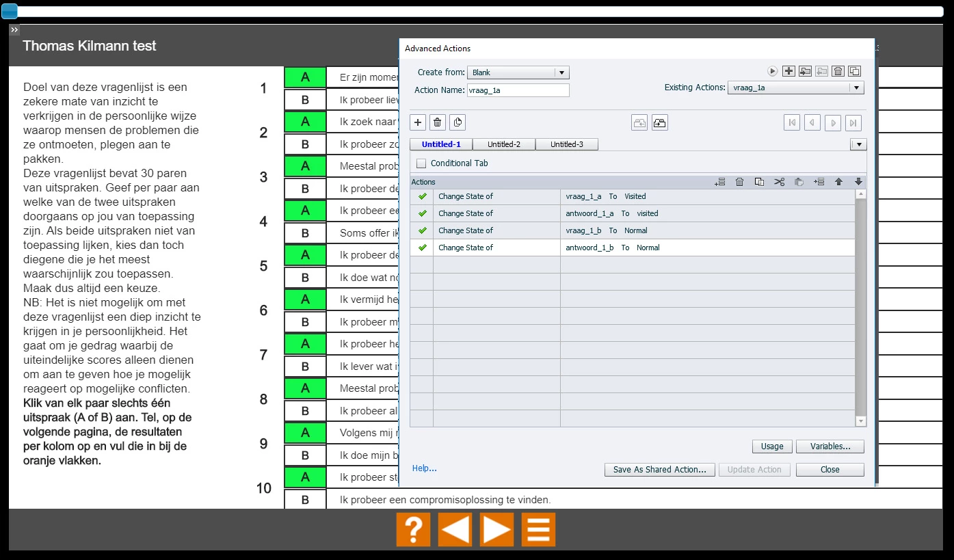Image resolution: width=954 pixels, height=560 pixels.
Task: Select the 'antwoord_1_b To Normal' cell
Action: point(707,248)
